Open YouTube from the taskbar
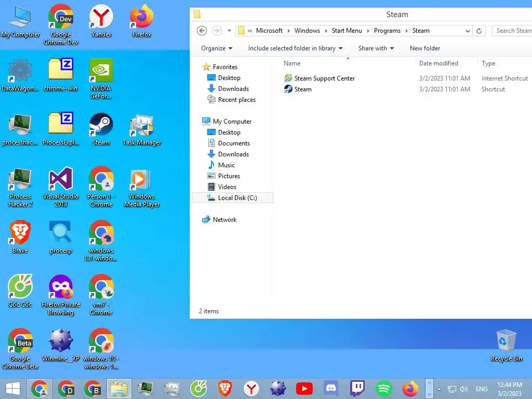532x399 pixels. (304, 389)
